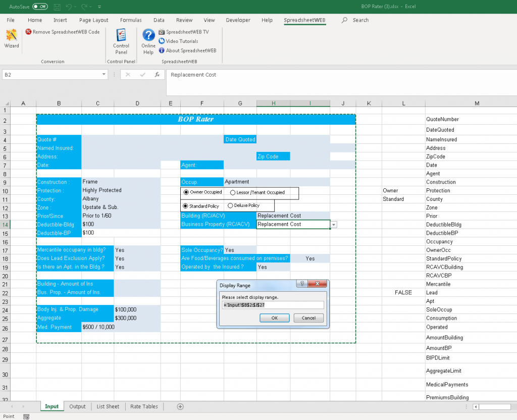Select Lessor/Tenant Occupied radio button
Image resolution: width=517 pixels, height=420 pixels.
click(233, 192)
